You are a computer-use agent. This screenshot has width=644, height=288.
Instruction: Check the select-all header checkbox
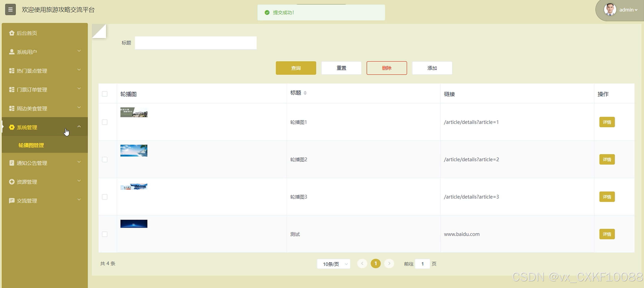(x=105, y=94)
